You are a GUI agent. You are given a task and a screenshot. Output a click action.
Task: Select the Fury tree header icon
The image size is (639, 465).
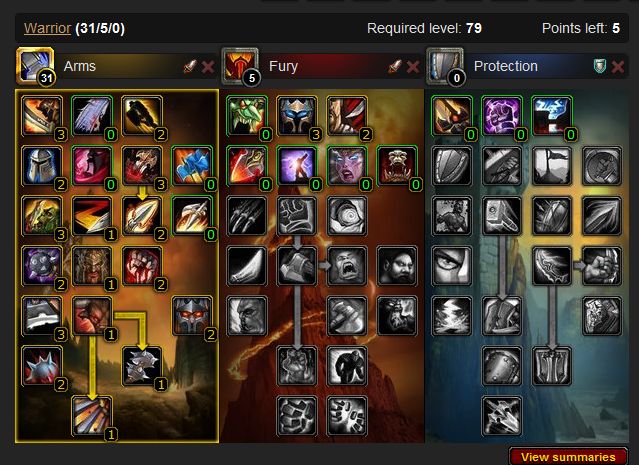240,66
